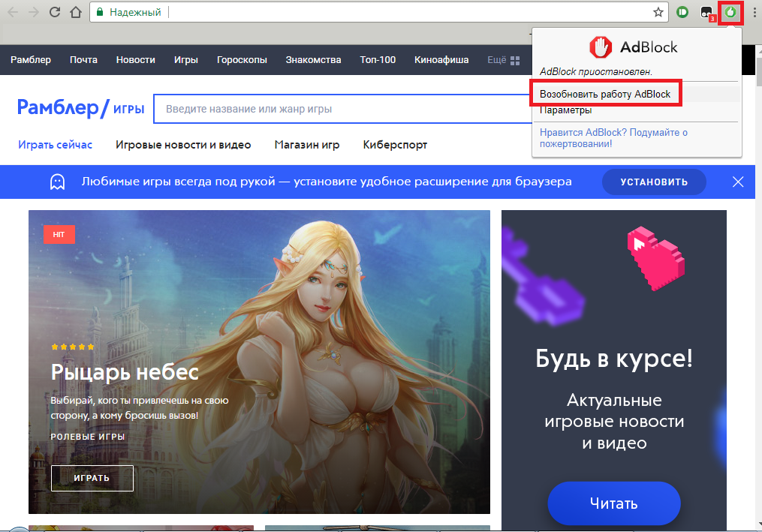The width and height of the screenshot is (762, 532).
Task: Go to 'Магазин игр' tab
Action: (x=306, y=145)
